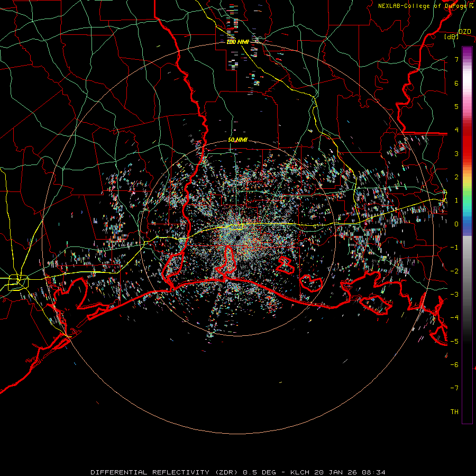
Task: Select the "1" value on the color scale
Action: click(456, 200)
